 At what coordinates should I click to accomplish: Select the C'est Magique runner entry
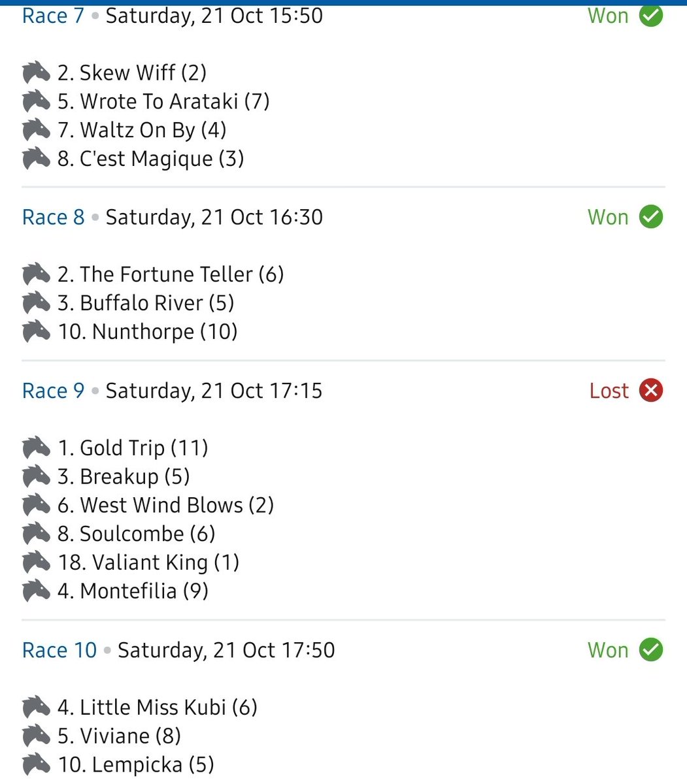[133, 159]
